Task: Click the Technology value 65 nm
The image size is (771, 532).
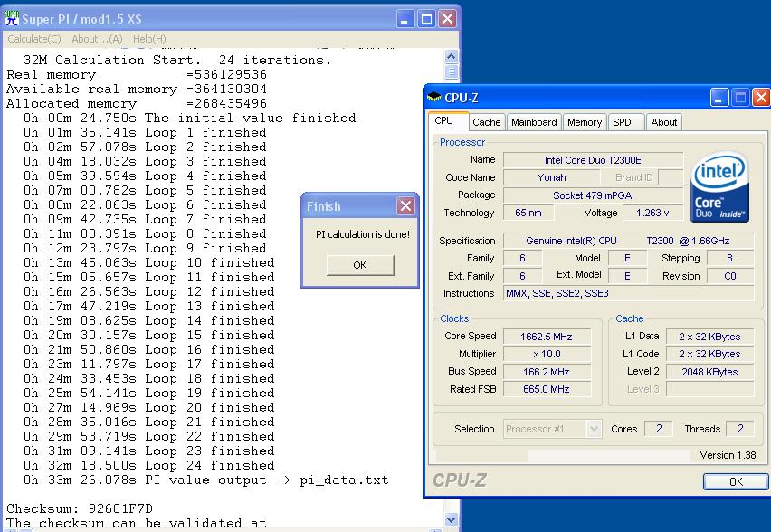Action: coord(528,213)
